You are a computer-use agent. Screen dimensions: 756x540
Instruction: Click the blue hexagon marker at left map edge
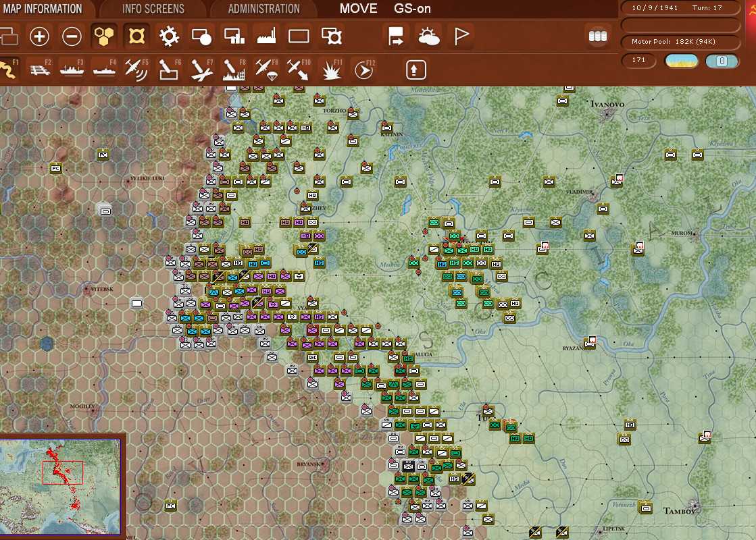coord(47,344)
